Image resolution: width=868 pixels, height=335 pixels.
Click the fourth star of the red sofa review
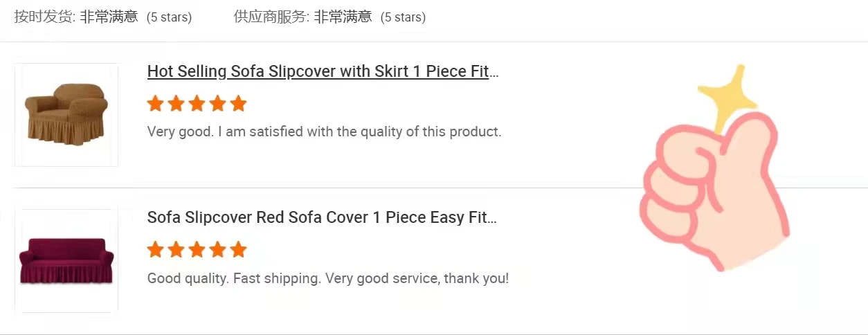click(x=218, y=249)
